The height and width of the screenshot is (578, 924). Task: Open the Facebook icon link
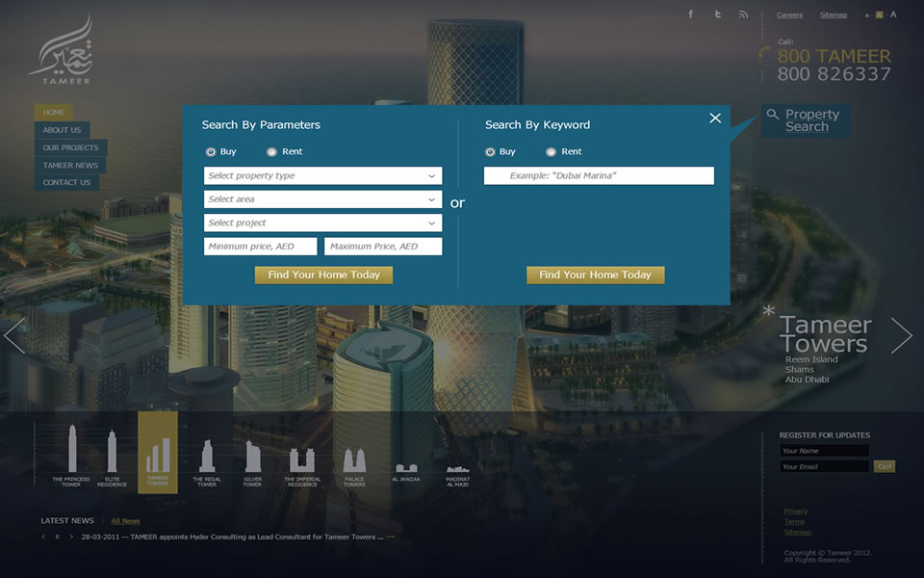690,14
